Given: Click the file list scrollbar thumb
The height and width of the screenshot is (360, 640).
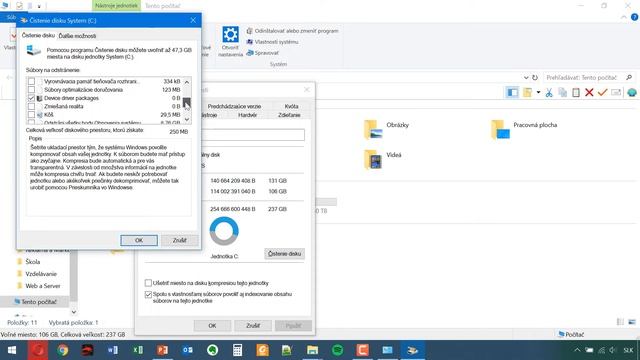Looking at the screenshot, I should 187,102.
